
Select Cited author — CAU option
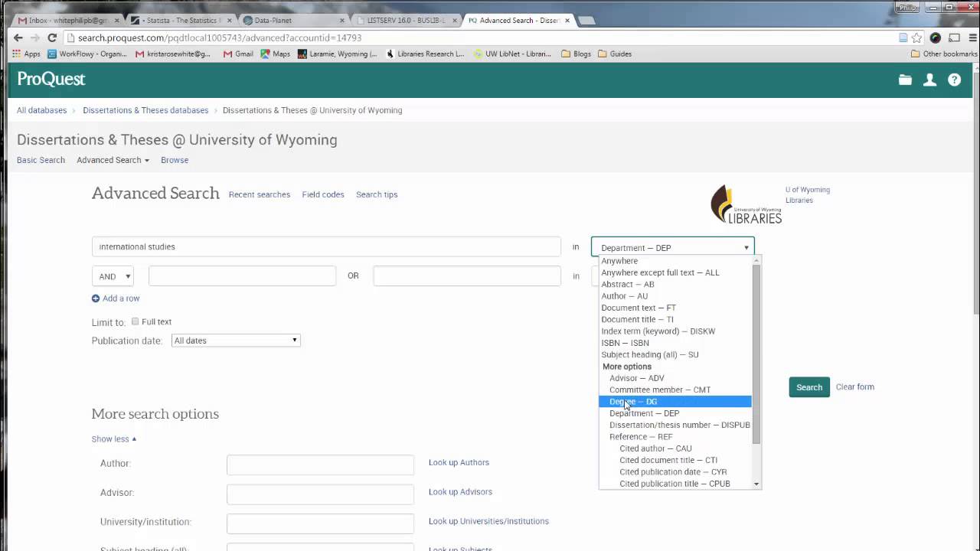click(x=675, y=448)
